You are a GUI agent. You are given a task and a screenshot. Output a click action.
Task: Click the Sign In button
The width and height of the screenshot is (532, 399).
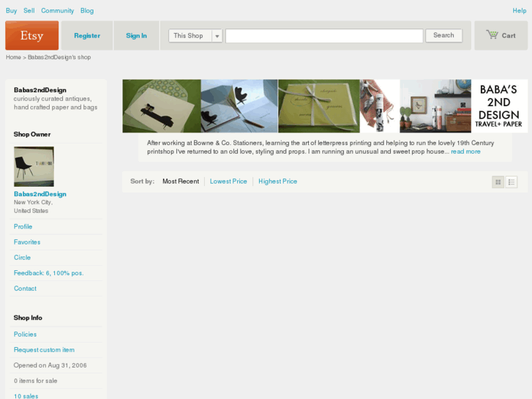point(136,36)
